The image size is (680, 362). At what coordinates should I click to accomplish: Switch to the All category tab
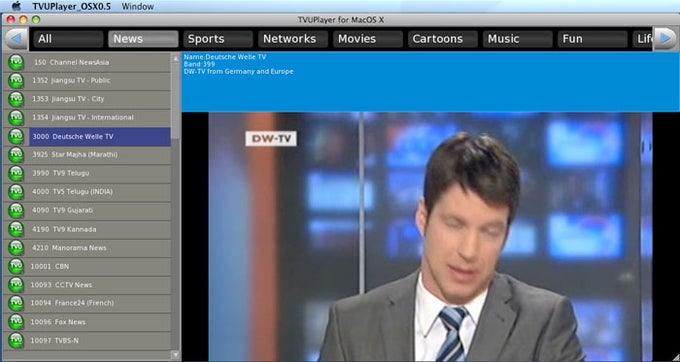pos(68,39)
